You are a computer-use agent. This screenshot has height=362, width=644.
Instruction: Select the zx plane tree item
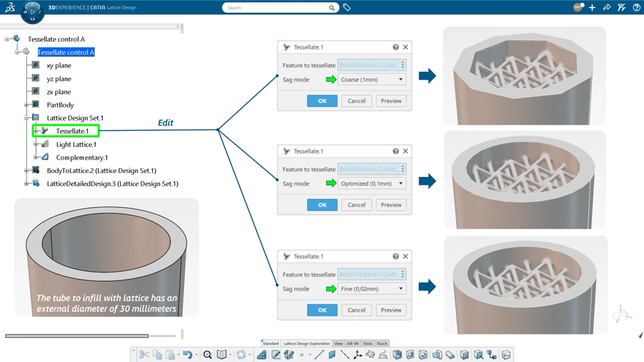point(59,92)
